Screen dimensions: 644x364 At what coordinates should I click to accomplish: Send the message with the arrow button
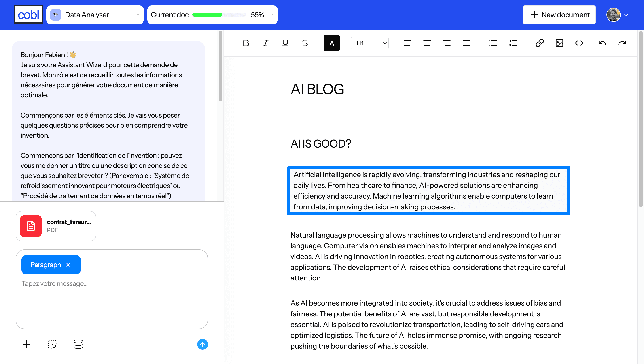pos(203,345)
